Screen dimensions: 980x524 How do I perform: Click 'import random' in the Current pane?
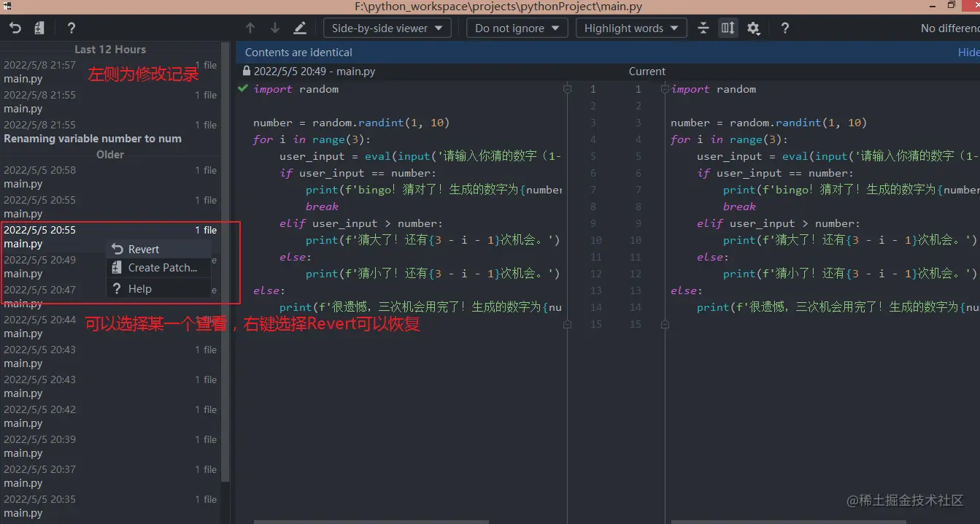pos(714,89)
